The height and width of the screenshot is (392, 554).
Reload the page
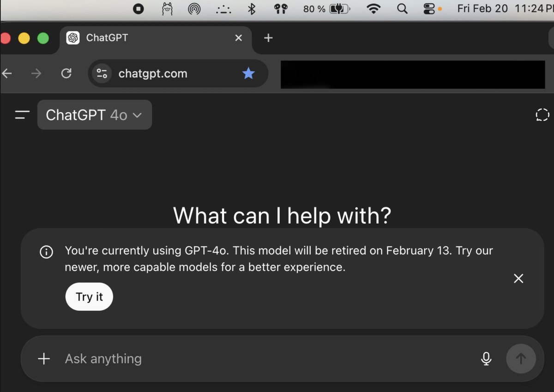[x=66, y=73]
